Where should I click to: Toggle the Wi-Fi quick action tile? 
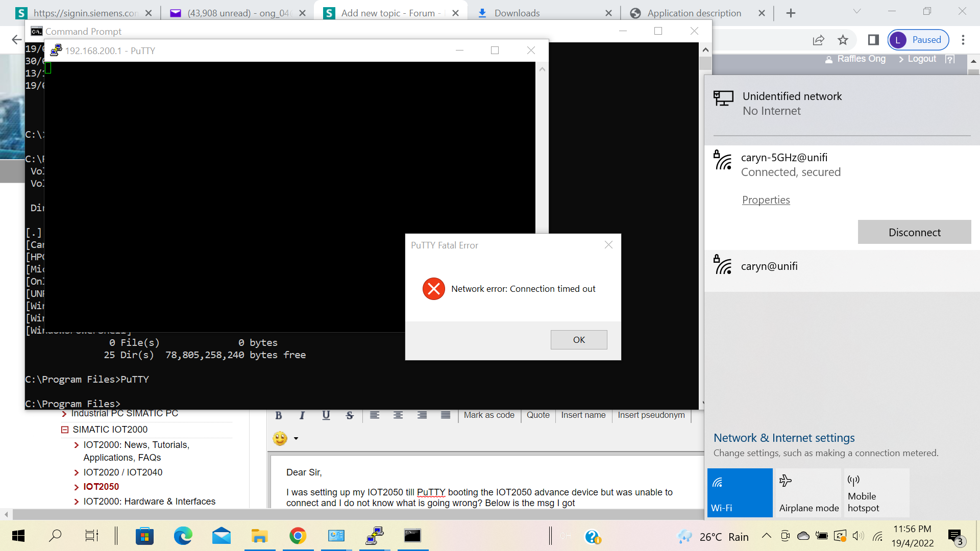pyautogui.click(x=740, y=492)
